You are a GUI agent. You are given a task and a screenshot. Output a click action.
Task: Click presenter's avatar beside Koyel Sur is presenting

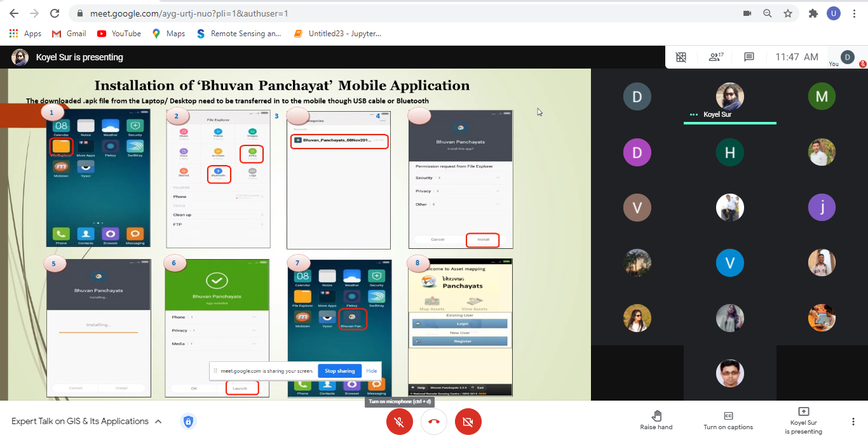point(20,57)
